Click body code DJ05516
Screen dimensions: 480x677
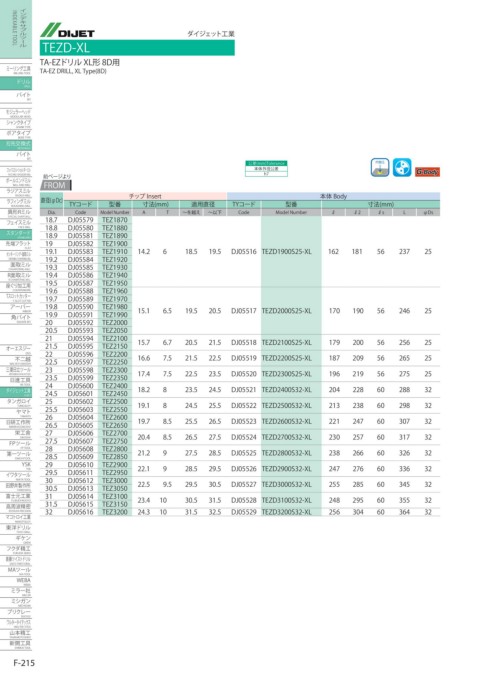(x=244, y=252)
